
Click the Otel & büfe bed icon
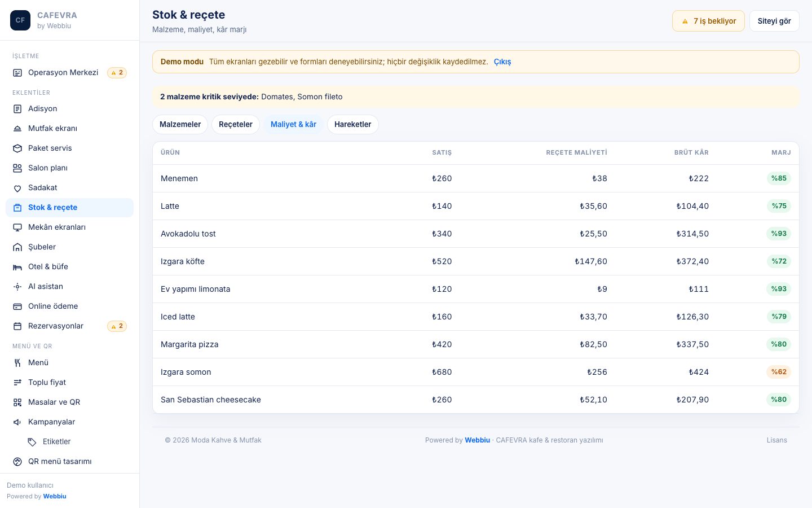(x=17, y=267)
